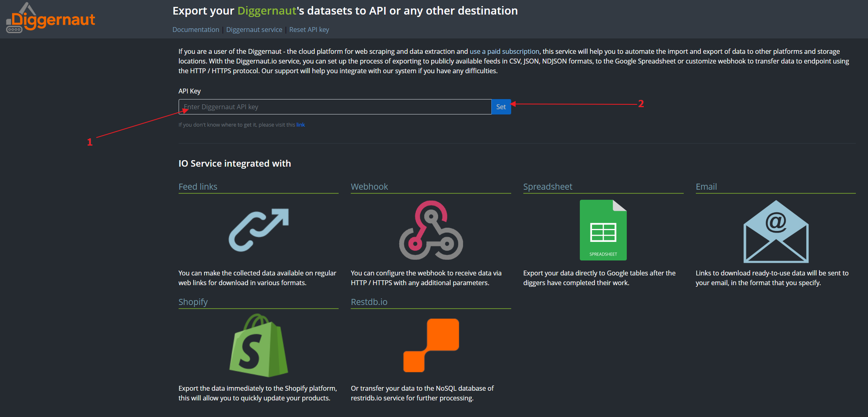
Task: Click the green 'Diggernaut' word in title
Action: tap(267, 11)
